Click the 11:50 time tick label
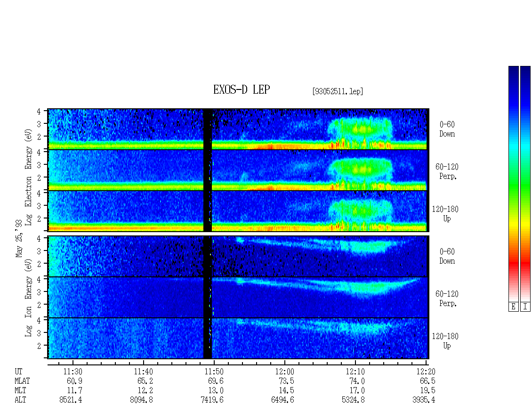532x412 pixels. coord(214,372)
